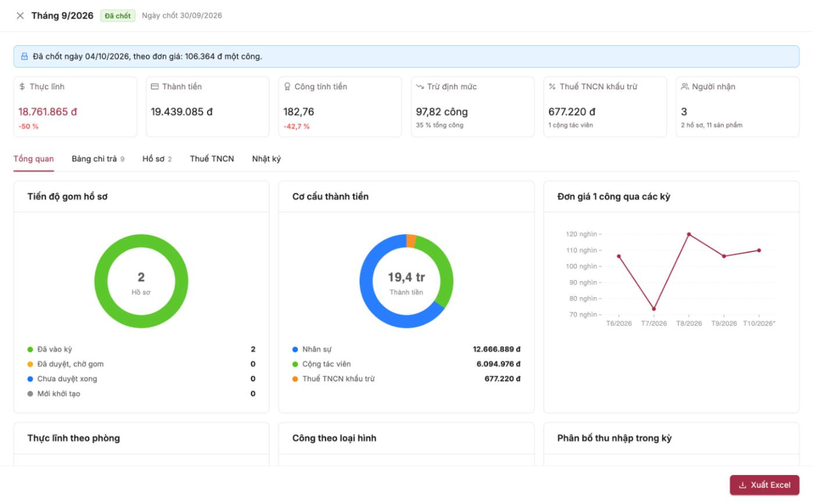The width and height of the screenshot is (813, 504).
Task: Close the Tháng 9/2026 panel
Action: 20,16
